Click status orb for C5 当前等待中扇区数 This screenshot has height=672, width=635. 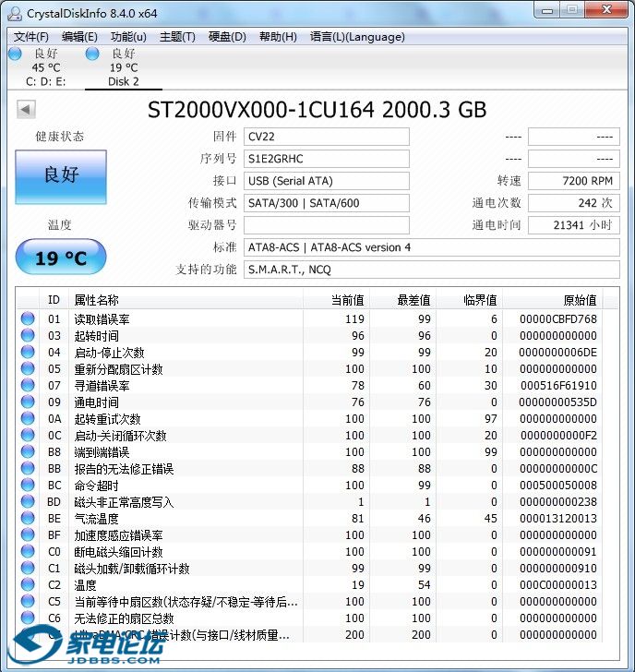coord(28,601)
